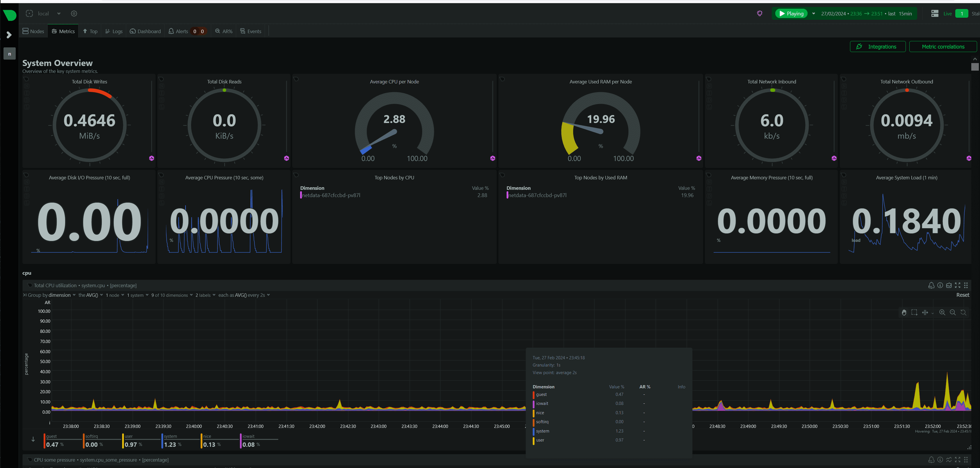
Task: Open 'the AVG()' aggregation dropdown
Action: [x=90, y=295]
